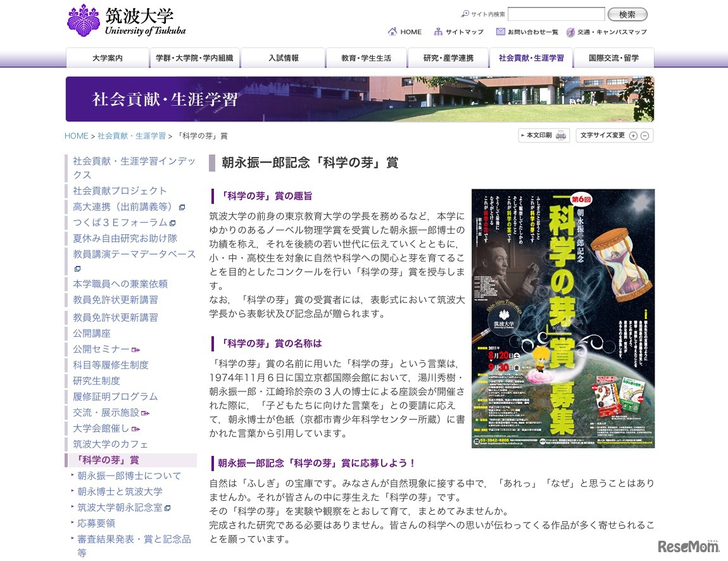Click the external-link icon beside 筑波大学朝永記念室
The width and height of the screenshot is (728, 561).
click(x=166, y=507)
